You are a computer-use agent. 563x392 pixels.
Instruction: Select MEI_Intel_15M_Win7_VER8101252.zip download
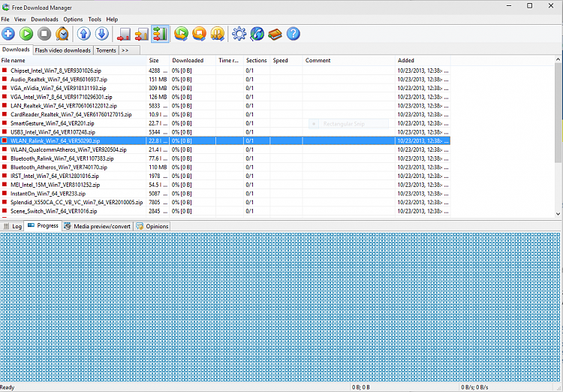(x=225, y=185)
